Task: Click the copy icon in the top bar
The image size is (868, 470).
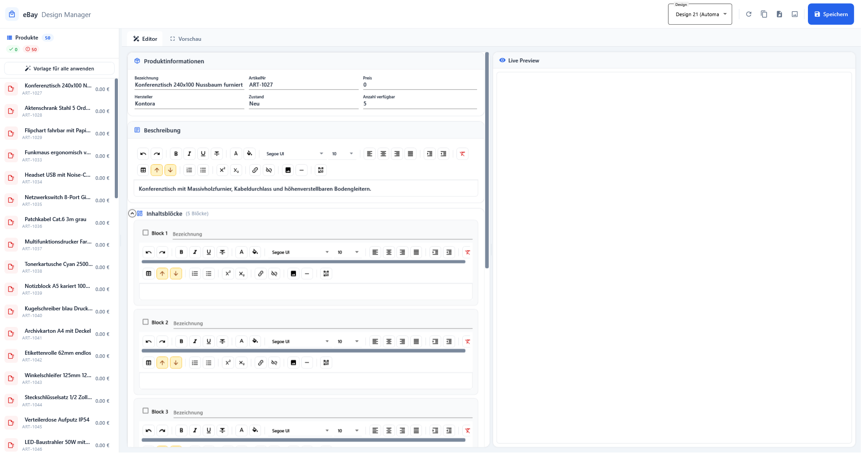Action: pyautogui.click(x=764, y=14)
